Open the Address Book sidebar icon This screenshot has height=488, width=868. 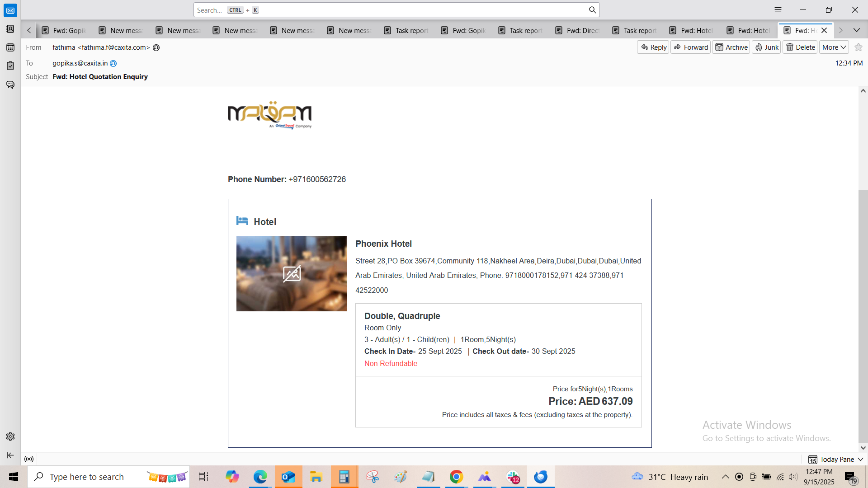(x=10, y=29)
